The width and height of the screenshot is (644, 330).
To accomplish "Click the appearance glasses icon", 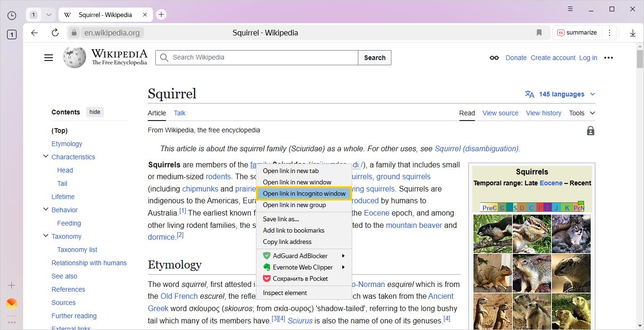I will click(494, 58).
